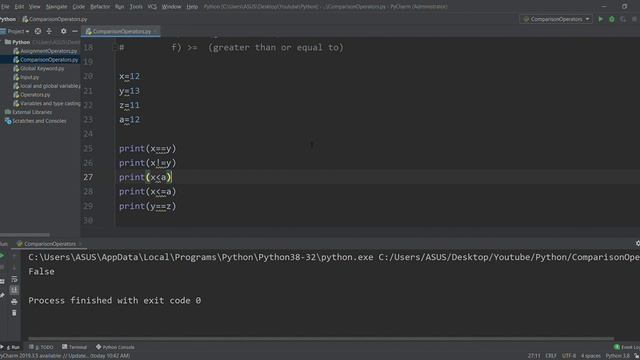Rerun program with Run panel green arrow
Screen dimensions: 640x360
[x=2, y=256]
